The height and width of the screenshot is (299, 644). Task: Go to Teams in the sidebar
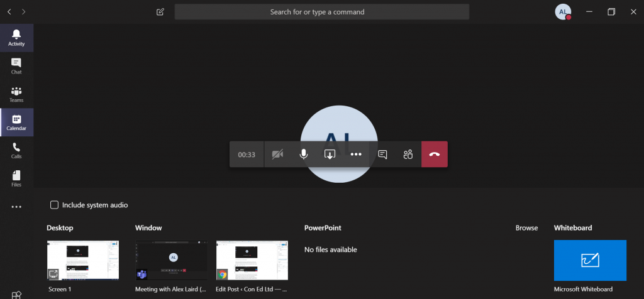16,94
